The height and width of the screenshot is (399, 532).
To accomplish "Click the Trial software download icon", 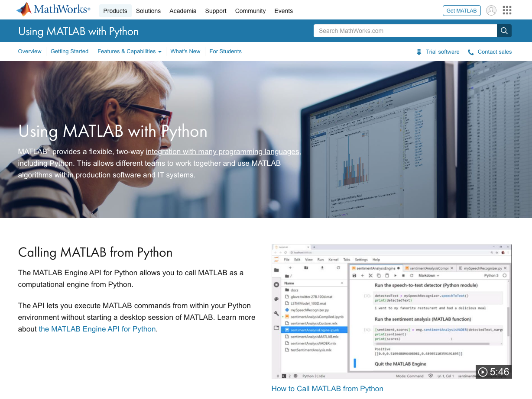I will point(419,52).
